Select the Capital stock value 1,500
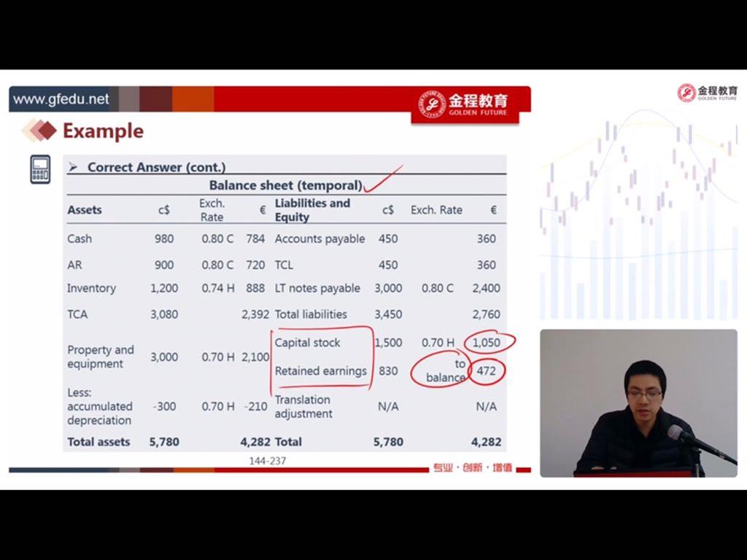Screen dimensions: 747x560 [388, 343]
